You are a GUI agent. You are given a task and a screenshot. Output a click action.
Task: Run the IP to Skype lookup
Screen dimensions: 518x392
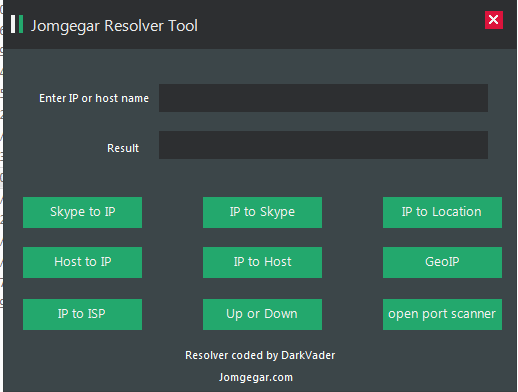pos(262,212)
